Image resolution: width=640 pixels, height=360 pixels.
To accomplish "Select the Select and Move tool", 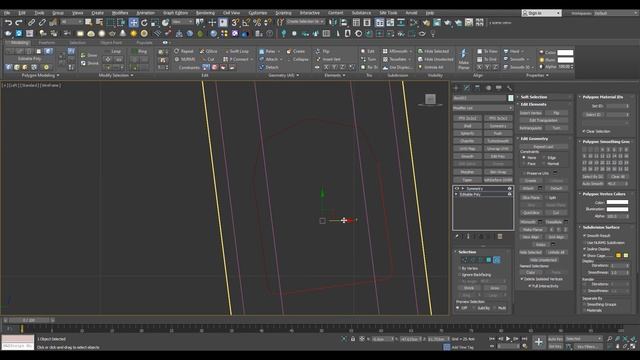I will tap(133, 23).
